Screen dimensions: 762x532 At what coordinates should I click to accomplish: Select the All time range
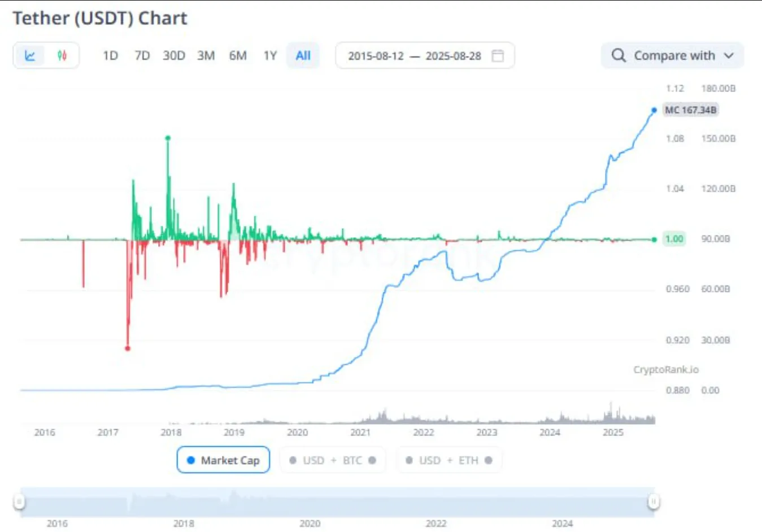pyautogui.click(x=303, y=55)
